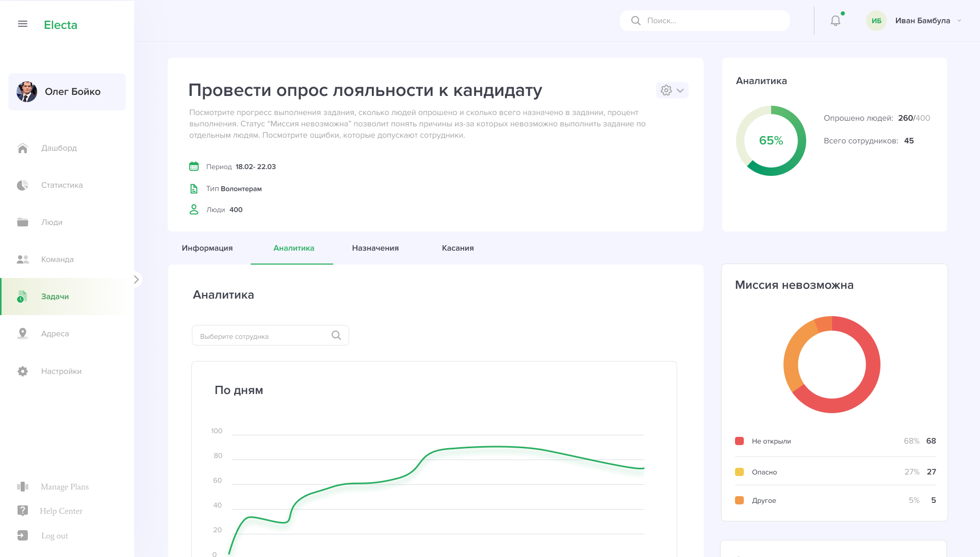Image resolution: width=980 pixels, height=557 pixels.
Task: Click the Люди folder icon
Action: click(x=23, y=222)
